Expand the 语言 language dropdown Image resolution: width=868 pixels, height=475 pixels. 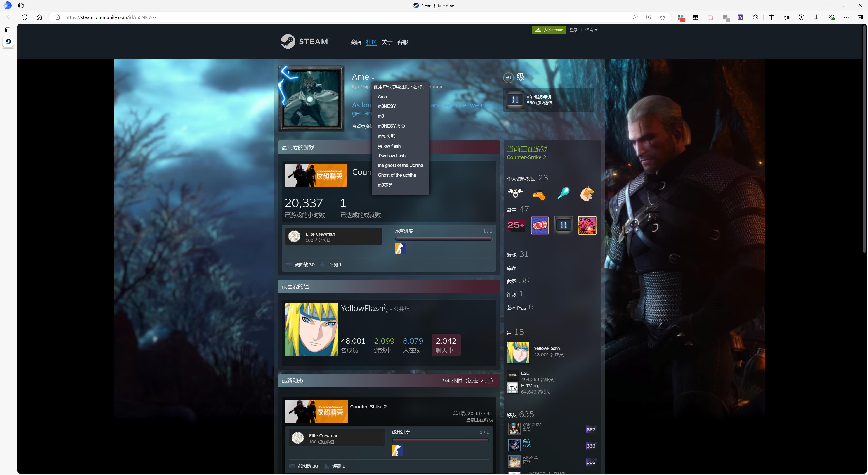591,30
